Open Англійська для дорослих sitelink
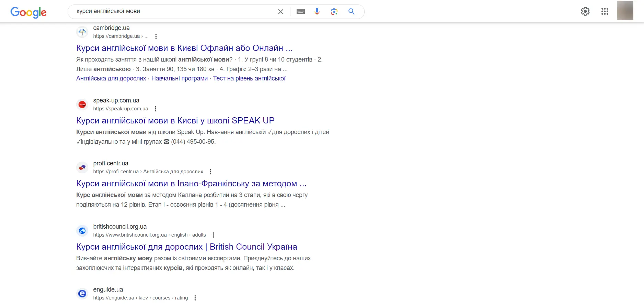This screenshot has width=644, height=306. click(111, 78)
